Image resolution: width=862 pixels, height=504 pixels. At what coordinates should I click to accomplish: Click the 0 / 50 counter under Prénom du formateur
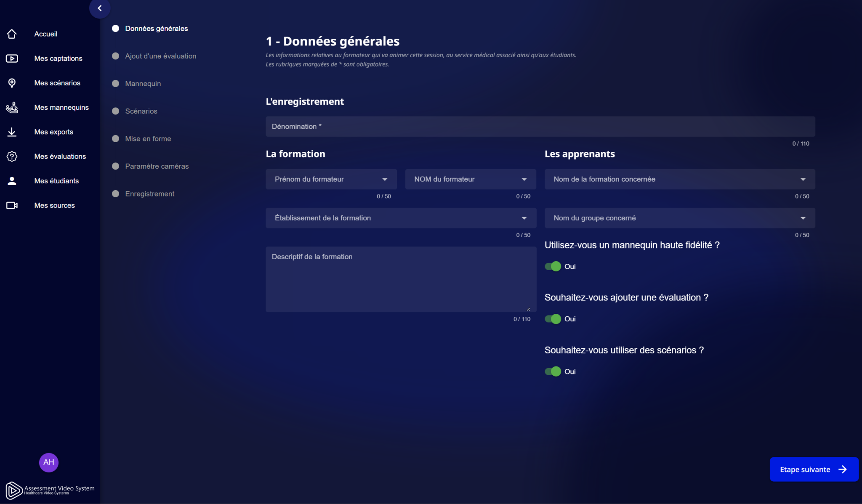point(384,196)
